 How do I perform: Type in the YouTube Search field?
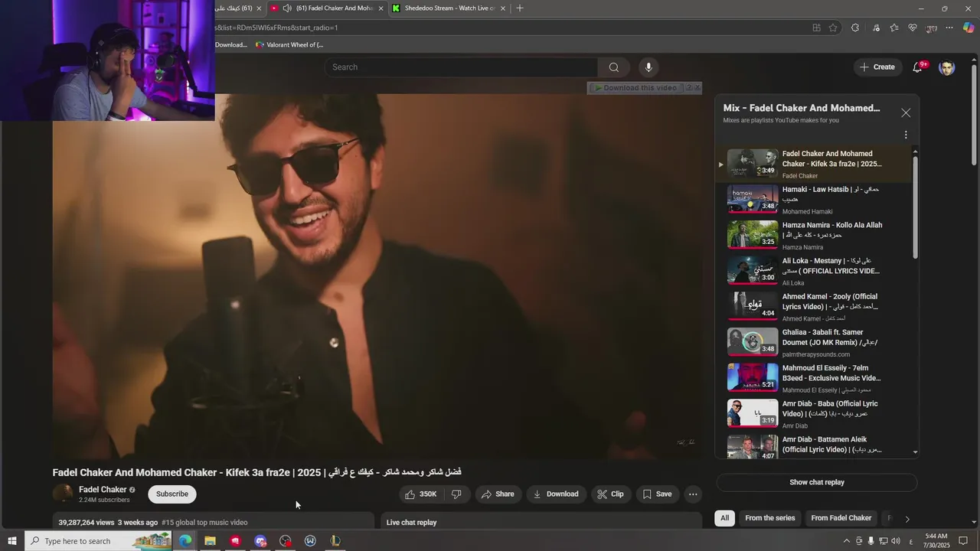point(462,67)
